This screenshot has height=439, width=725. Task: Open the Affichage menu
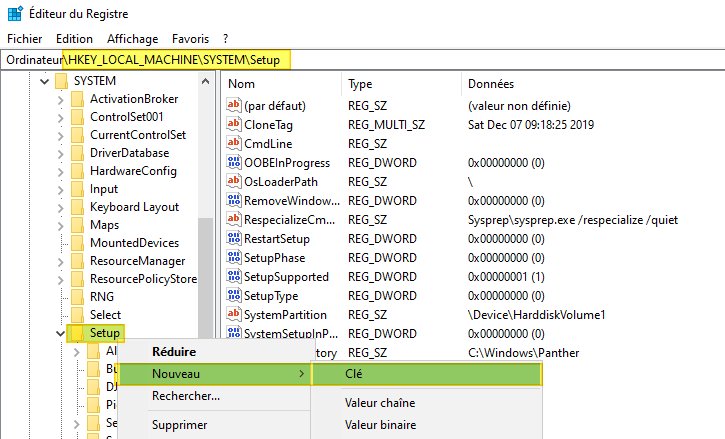click(133, 39)
